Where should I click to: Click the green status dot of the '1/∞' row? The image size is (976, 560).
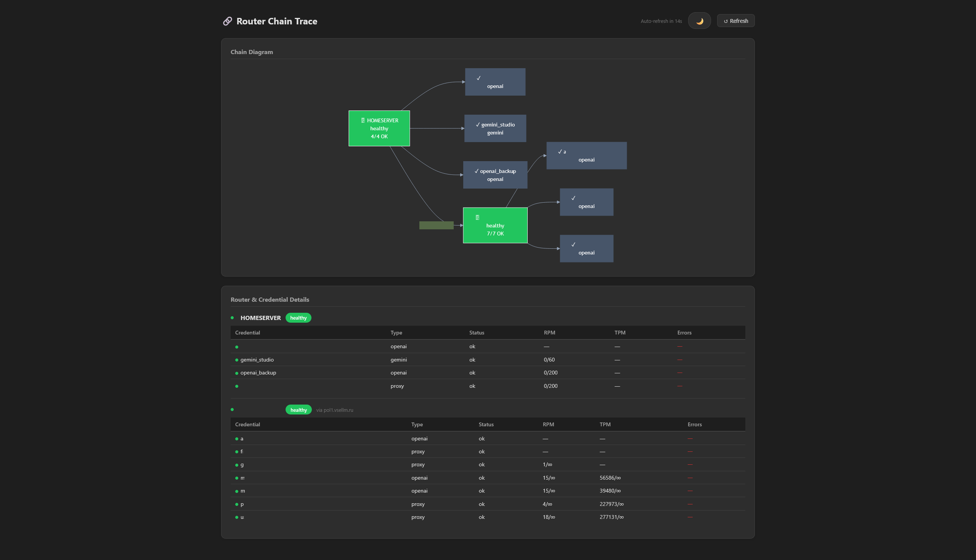237,465
